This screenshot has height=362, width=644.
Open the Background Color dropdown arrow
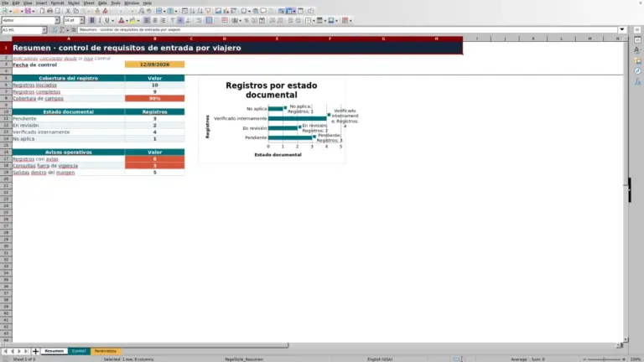pos(138,20)
